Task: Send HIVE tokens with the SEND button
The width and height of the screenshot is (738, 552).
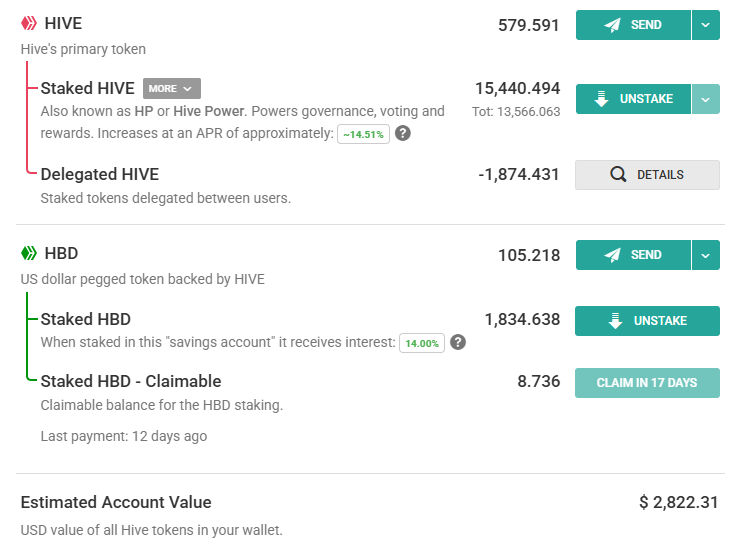Action: [633, 25]
